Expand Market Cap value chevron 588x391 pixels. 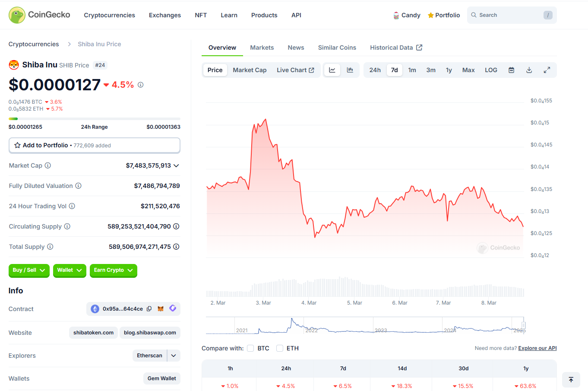click(x=176, y=166)
